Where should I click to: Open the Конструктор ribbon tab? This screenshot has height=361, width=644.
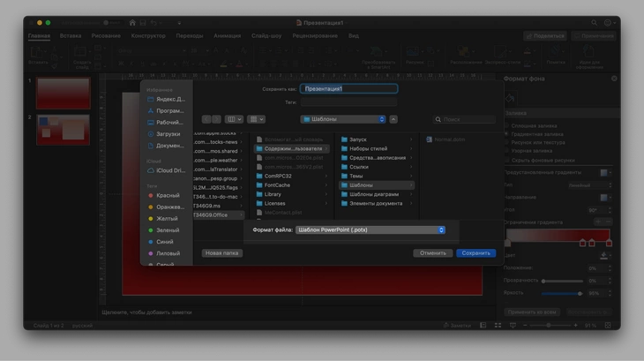point(148,35)
